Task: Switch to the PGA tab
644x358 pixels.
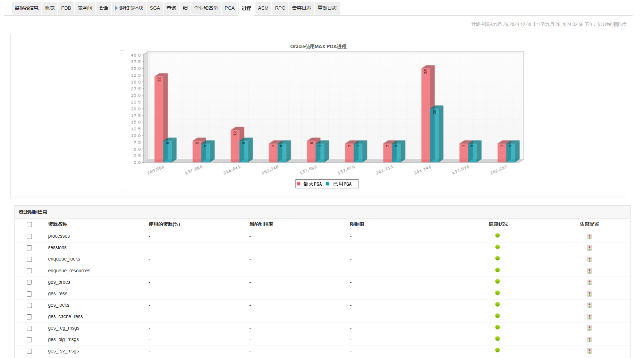Action: click(x=229, y=8)
